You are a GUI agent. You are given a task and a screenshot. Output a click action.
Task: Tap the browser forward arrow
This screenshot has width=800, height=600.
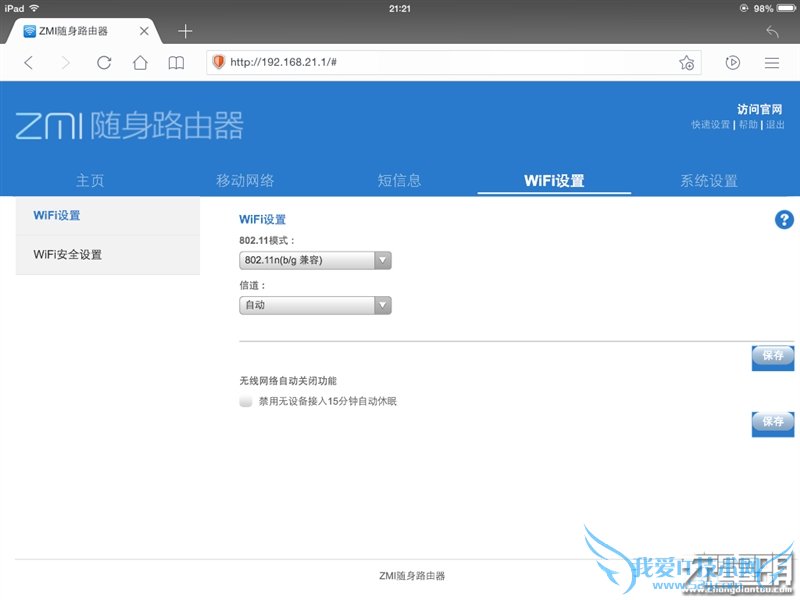click(66, 62)
